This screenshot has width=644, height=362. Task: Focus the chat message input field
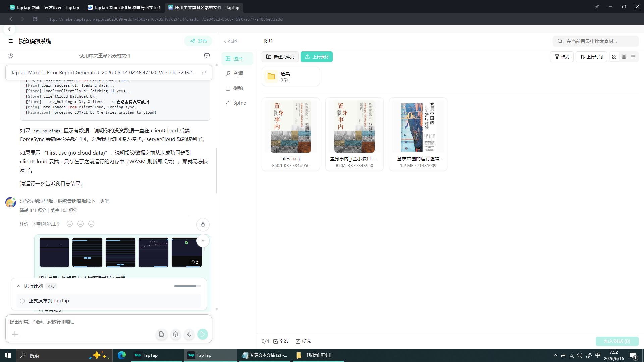point(109,322)
